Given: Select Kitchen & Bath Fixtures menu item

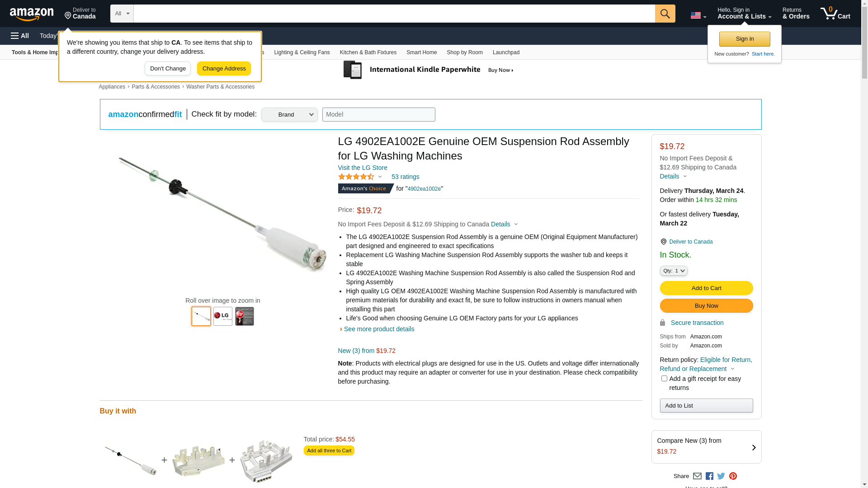Looking at the screenshot, I should [x=368, y=52].
